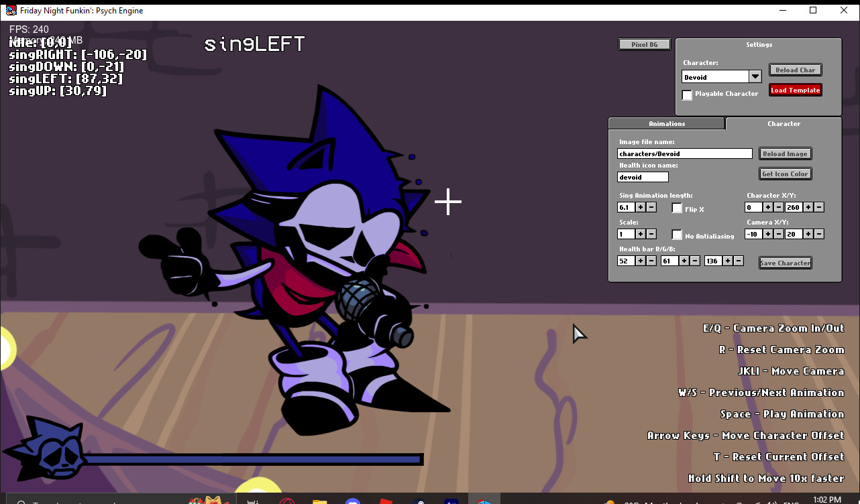Image resolution: width=860 pixels, height=504 pixels.
Task: Click the 'R - Reset Camera Zoom' hint
Action: [x=782, y=350]
